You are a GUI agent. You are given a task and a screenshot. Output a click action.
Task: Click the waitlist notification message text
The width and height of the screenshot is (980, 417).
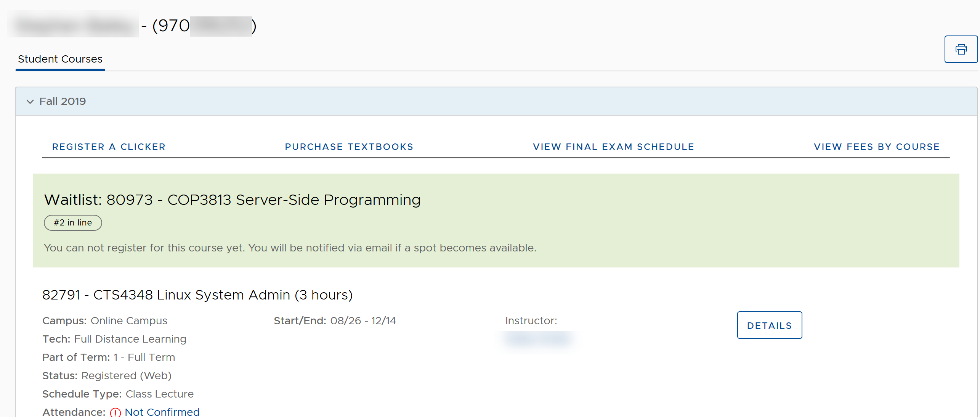coord(290,248)
